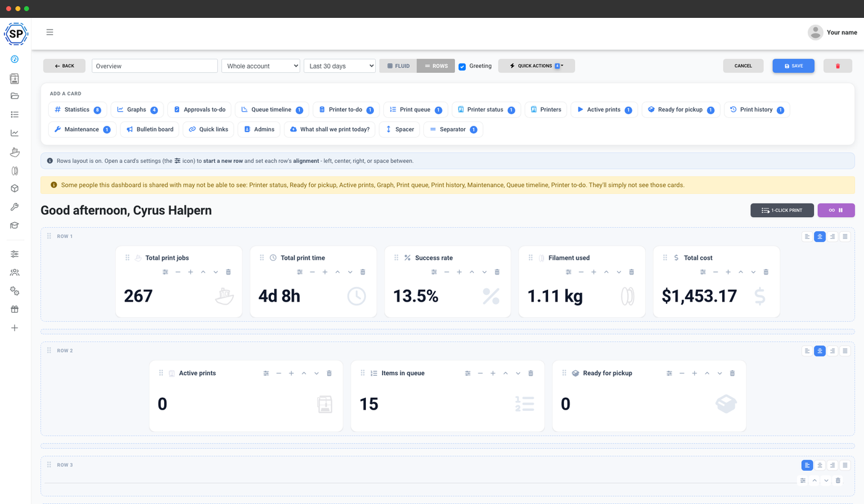Set Row 3 alignment to center
This screenshot has height=504, width=864.
pyautogui.click(x=820, y=465)
